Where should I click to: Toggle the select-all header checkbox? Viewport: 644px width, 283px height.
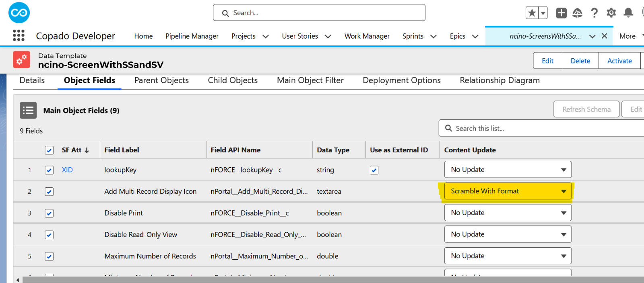point(49,150)
